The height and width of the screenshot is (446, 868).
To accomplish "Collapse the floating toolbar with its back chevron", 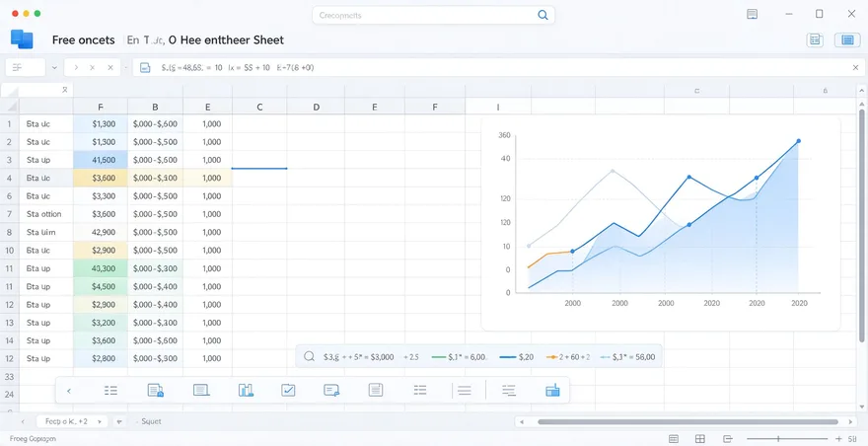I will coord(69,391).
